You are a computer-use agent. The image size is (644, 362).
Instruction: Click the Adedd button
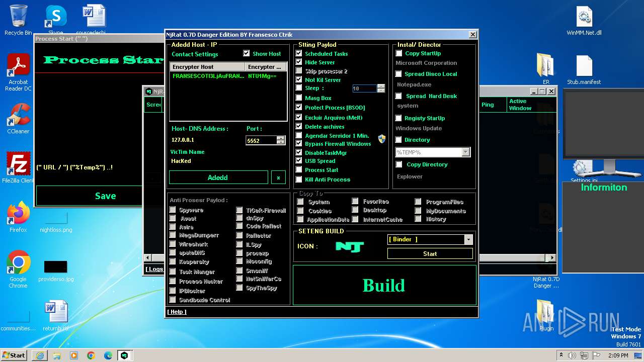point(218,177)
